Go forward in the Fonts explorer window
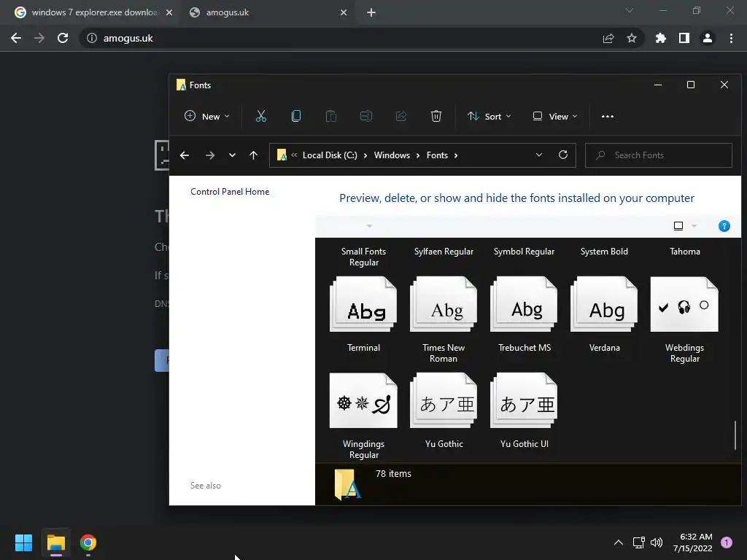 point(209,155)
